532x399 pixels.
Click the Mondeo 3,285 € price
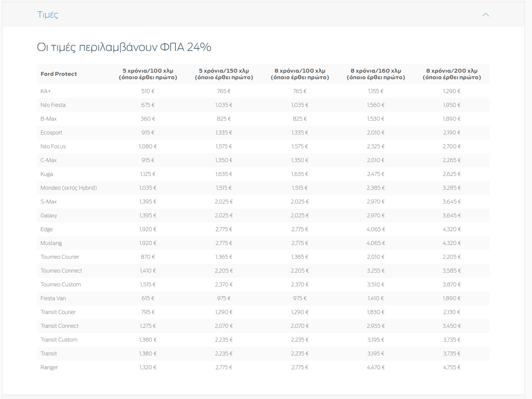(452, 188)
